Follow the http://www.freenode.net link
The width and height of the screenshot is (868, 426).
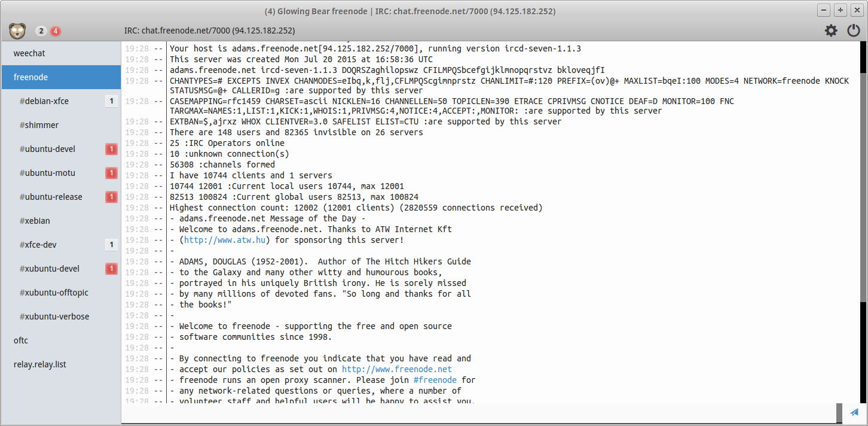tap(396, 369)
